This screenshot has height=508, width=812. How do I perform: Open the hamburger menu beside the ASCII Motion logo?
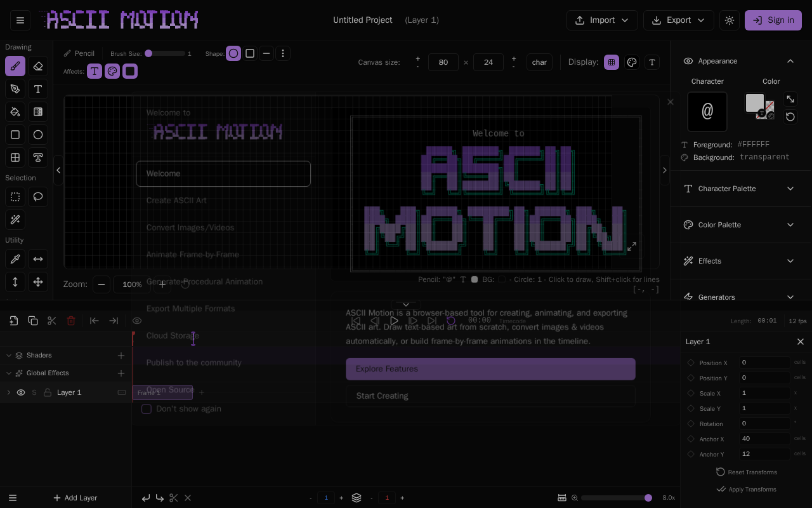20,20
